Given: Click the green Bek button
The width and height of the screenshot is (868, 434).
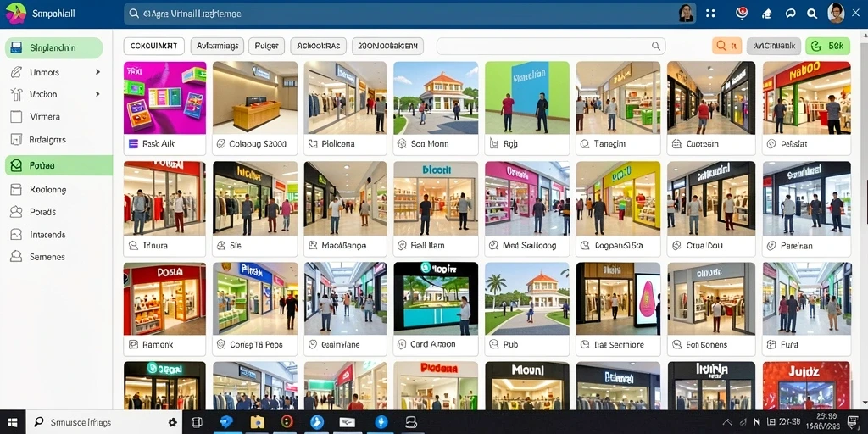Looking at the screenshot, I should tap(827, 46).
